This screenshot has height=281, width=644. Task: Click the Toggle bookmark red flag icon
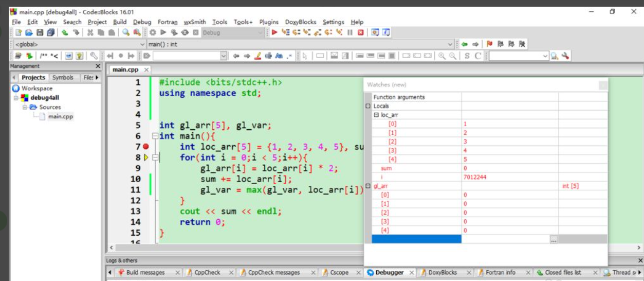tap(490, 44)
